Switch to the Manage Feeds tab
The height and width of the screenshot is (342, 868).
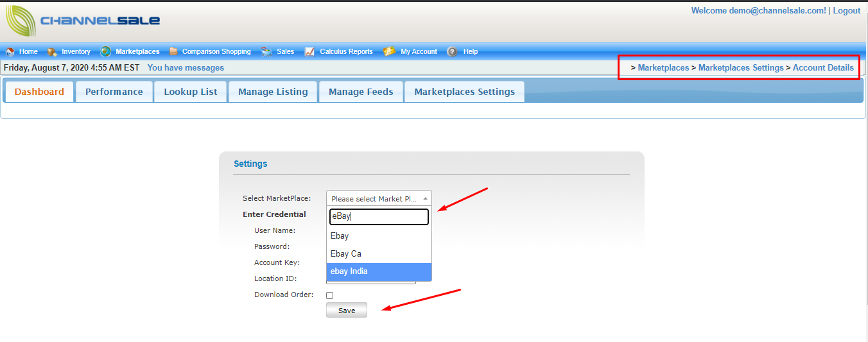pos(361,92)
